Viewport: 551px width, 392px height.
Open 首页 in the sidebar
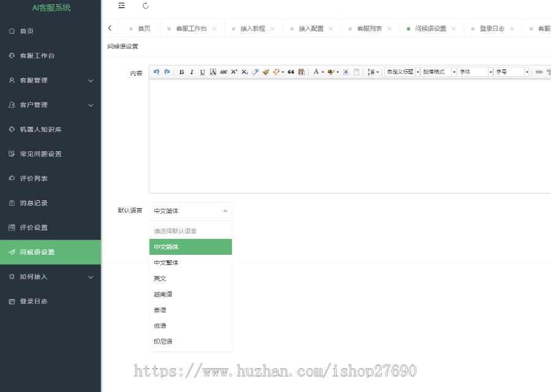click(51, 31)
